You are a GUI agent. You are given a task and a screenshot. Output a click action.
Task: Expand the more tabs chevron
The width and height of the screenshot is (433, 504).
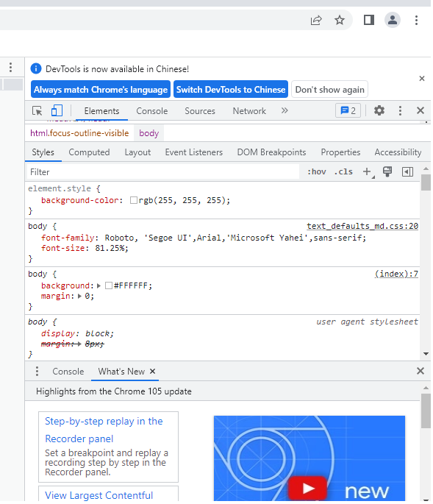285,111
